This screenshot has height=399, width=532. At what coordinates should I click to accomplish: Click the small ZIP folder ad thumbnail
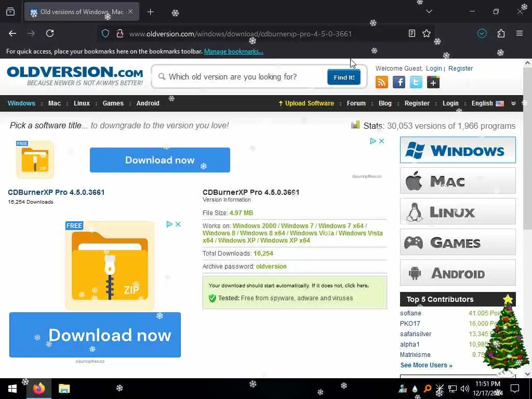pyautogui.click(x=35, y=159)
